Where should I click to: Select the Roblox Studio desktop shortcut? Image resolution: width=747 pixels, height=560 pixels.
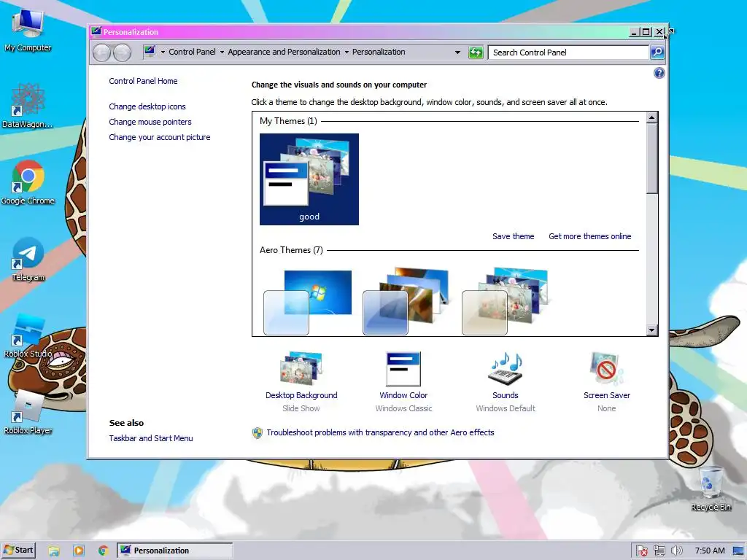point(28,335)
